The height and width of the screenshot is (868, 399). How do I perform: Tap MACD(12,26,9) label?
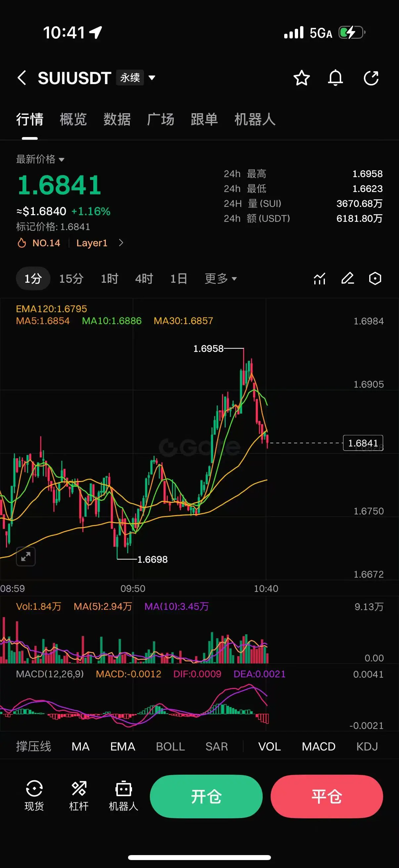[50, 674]
